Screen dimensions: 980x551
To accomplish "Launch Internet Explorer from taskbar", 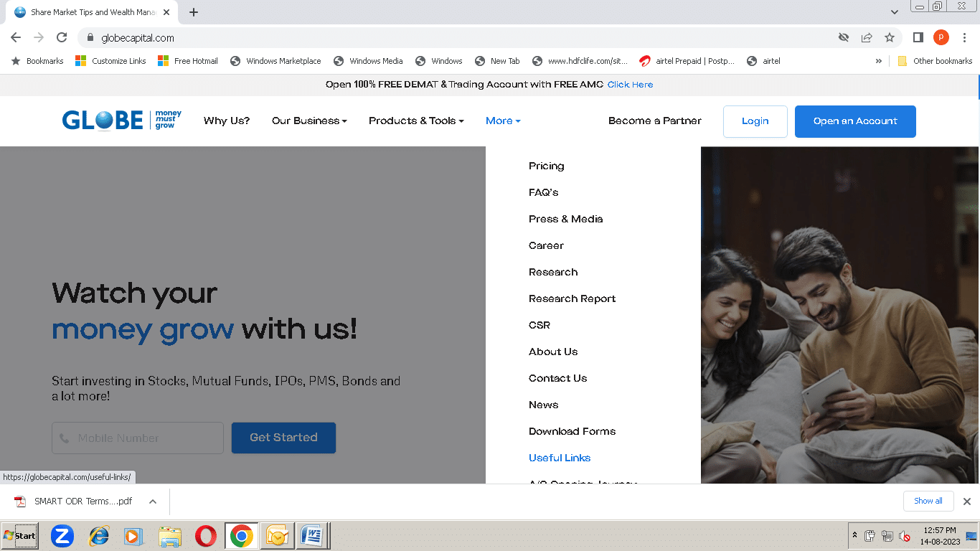I will [98, 536].
